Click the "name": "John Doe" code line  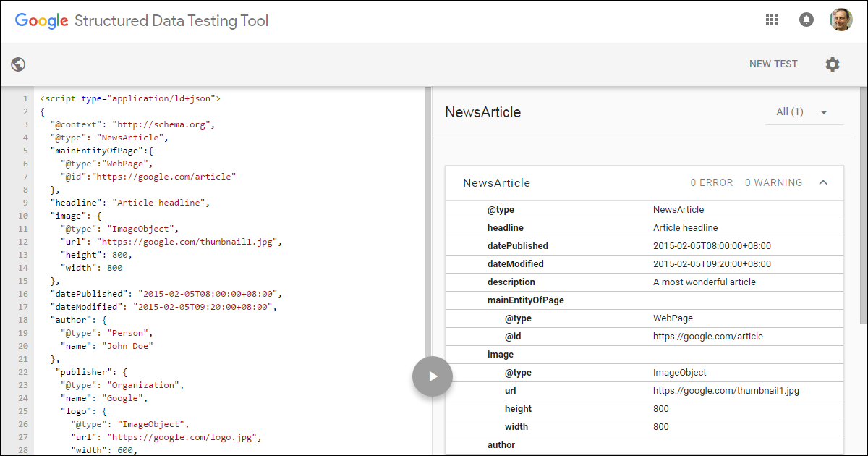tap(107, 346)
